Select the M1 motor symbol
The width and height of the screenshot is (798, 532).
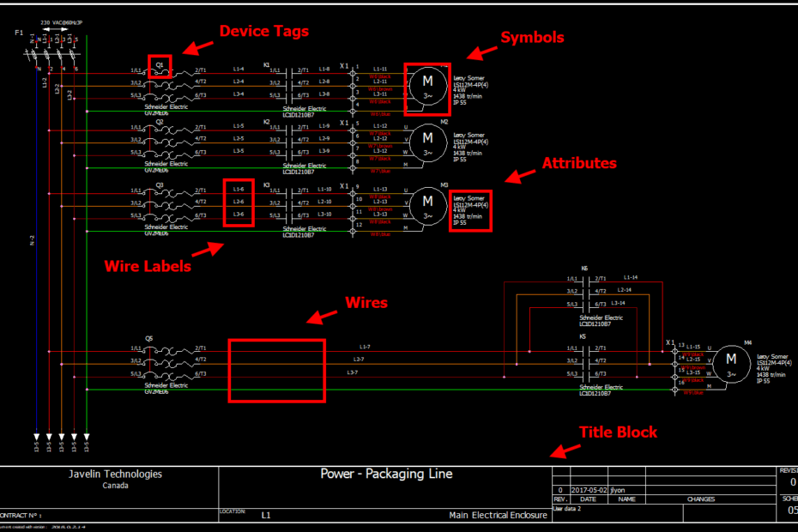click(x=428, y=86)
